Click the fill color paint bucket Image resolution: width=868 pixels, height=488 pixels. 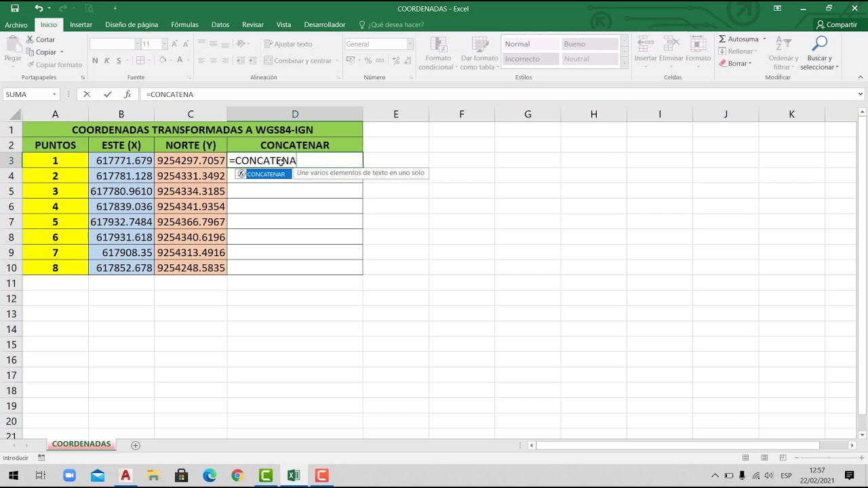(163, 60)
